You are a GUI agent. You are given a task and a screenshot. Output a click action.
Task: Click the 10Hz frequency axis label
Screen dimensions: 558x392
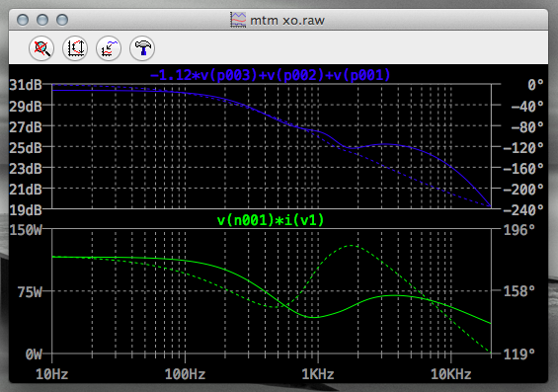(x=52, y=374)
